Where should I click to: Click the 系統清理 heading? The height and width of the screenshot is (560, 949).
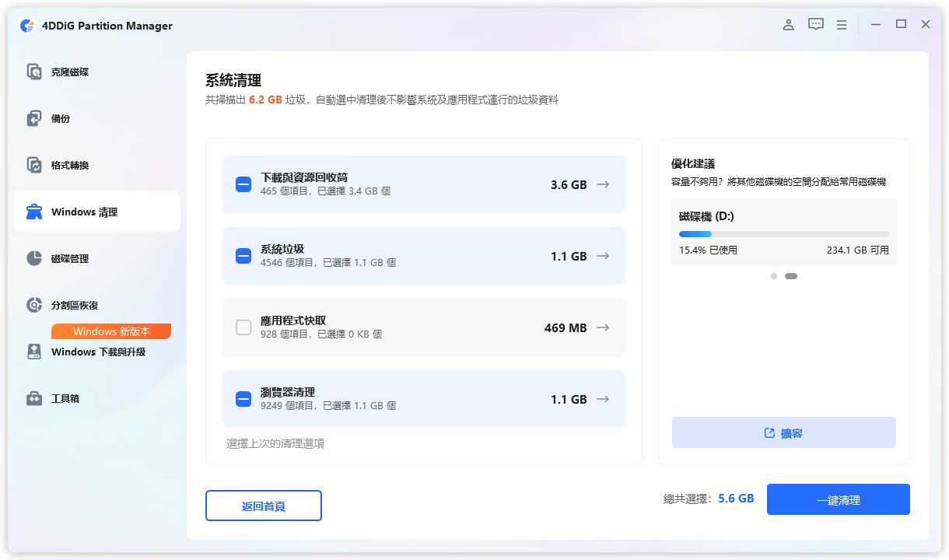(233, 80)
